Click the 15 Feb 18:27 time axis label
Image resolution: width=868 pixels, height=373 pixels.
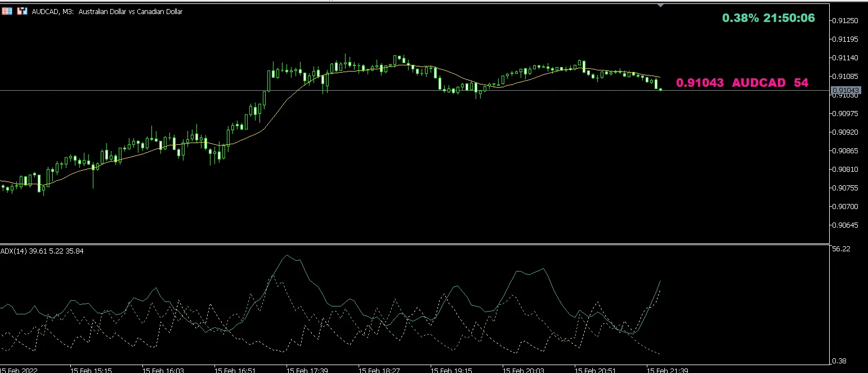point(381,370)
